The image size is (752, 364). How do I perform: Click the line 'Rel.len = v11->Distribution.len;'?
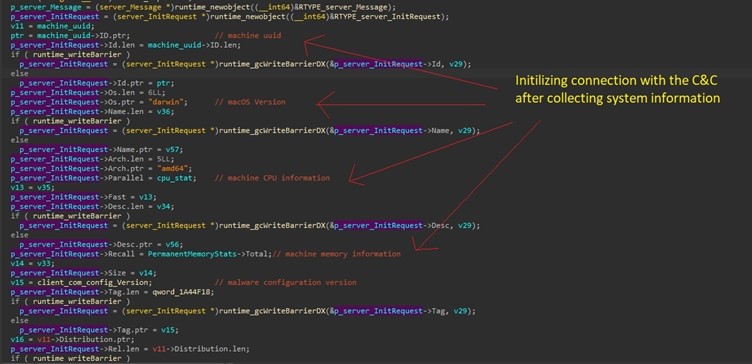click(130, 349)
